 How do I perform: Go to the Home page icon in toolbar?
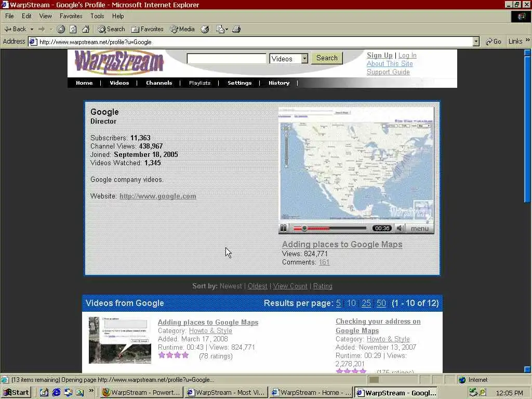pyautogui.click(x=86, y=29)
